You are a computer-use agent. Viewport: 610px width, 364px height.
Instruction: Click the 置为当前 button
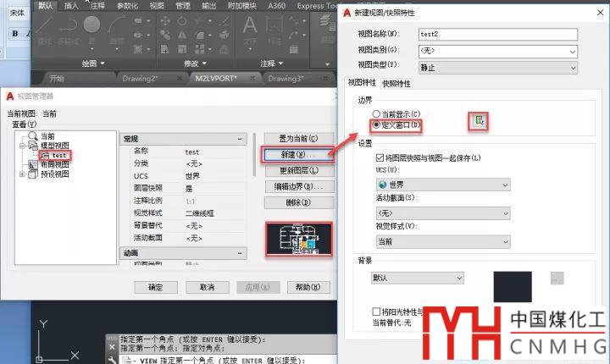[x=291, y=138]
